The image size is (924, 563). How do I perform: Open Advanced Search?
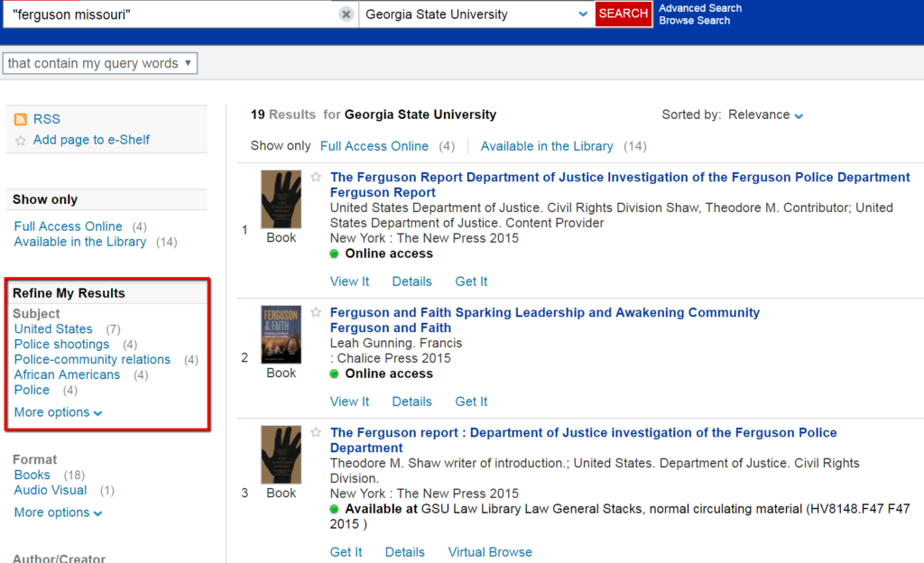click(x=700, y=8)
